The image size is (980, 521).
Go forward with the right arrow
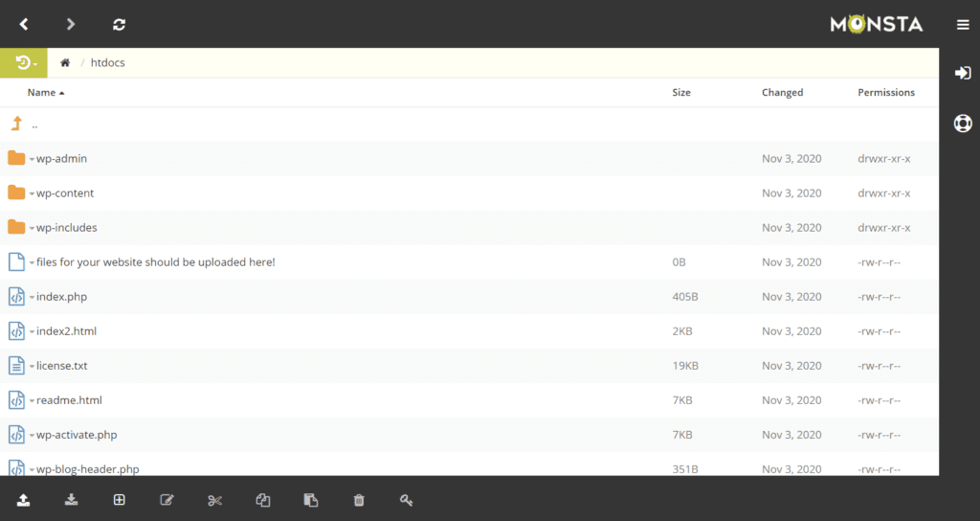tap(71, 24)
